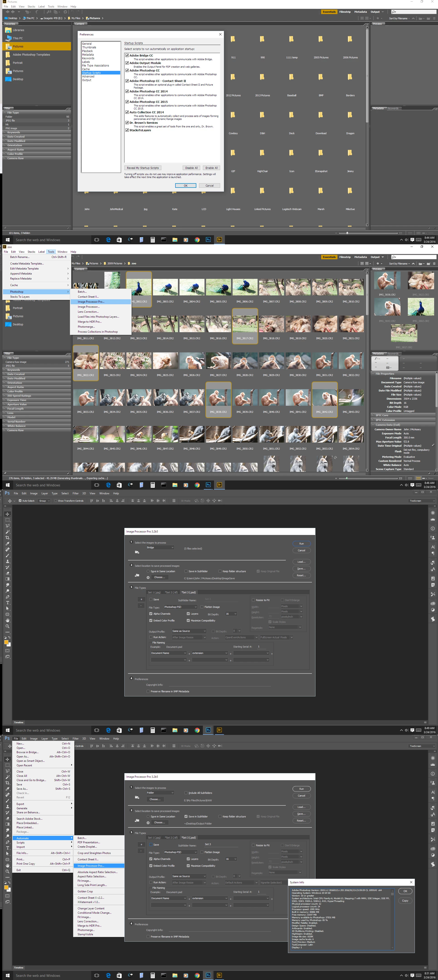
Task: Toggle the Show Transform Controls checkbox
Action: 56,501
